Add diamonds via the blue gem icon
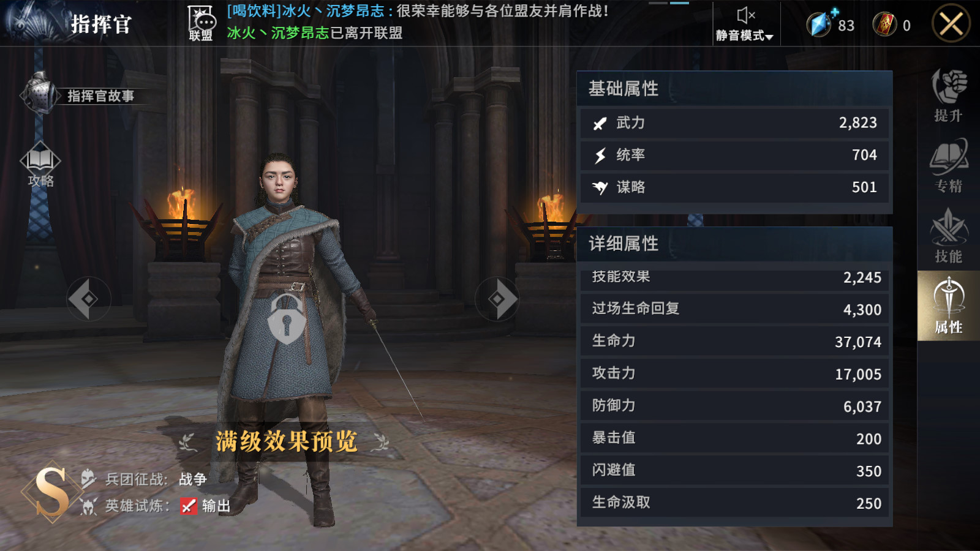The width and height of the screenshot is (980, 551). click(x=821, y=23)
